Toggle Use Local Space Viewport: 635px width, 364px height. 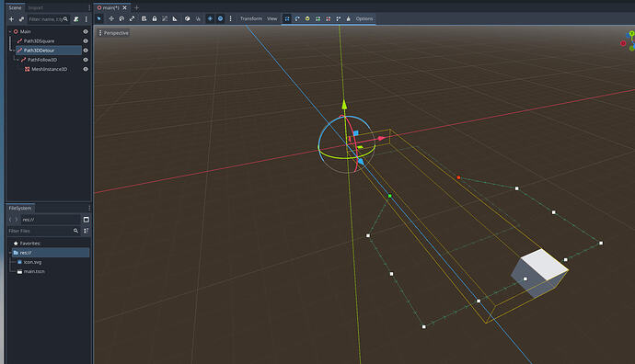[187, 18]
